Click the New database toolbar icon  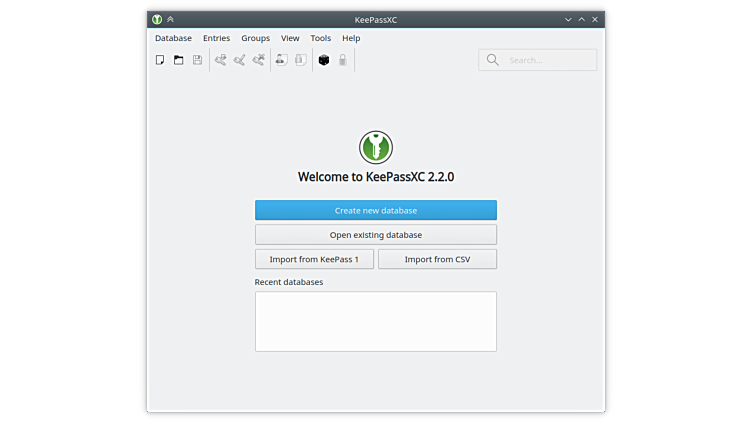coord(160,60)
